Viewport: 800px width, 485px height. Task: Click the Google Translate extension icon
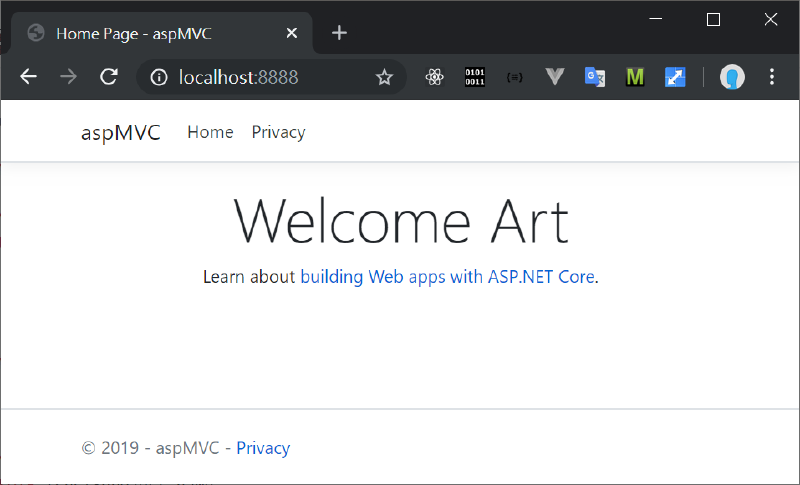595,77
